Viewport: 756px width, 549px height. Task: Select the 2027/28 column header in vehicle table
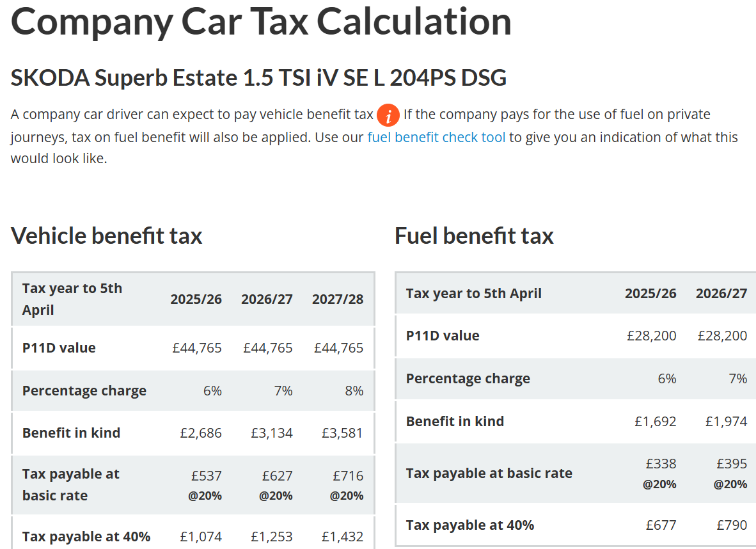tap(338, 299)
